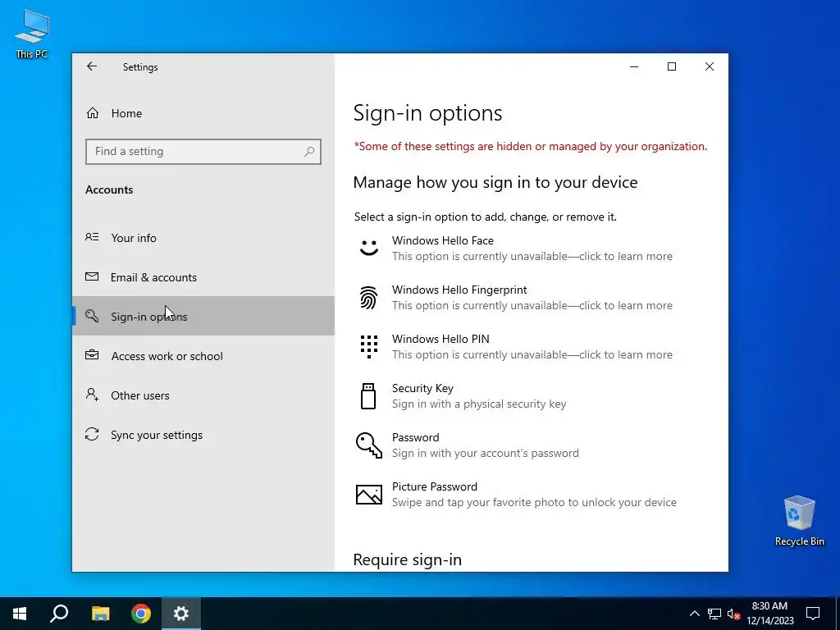Image resolution: width=840 pixels, height=630 pixels.
Task: Click the Email envelope icon
Action: [x=92, y=276]
